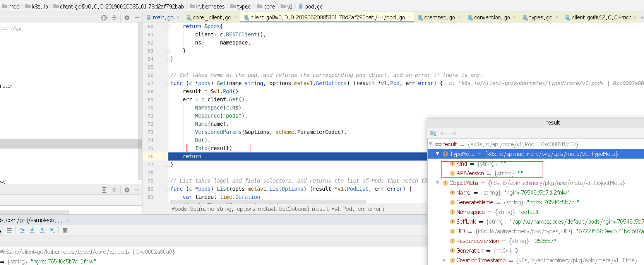Toggle fold end marker at line 64
The width and height of the screenshot is (644, 265).
(x=168, y=59)
